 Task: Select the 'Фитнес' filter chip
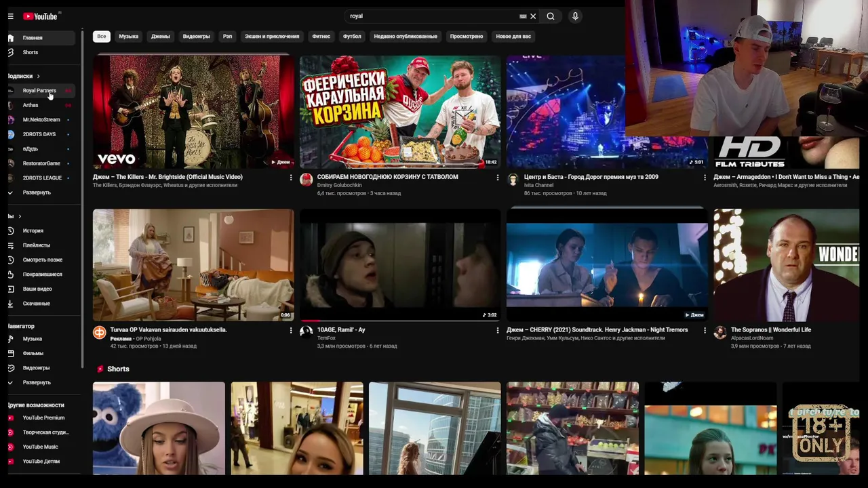(x=321, y=36)
